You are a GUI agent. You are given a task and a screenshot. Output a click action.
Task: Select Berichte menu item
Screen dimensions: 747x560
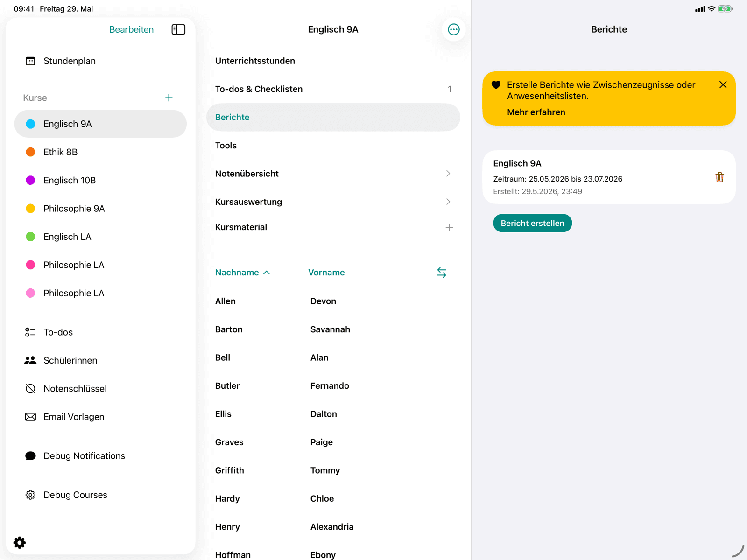click(x=333, y=118)
